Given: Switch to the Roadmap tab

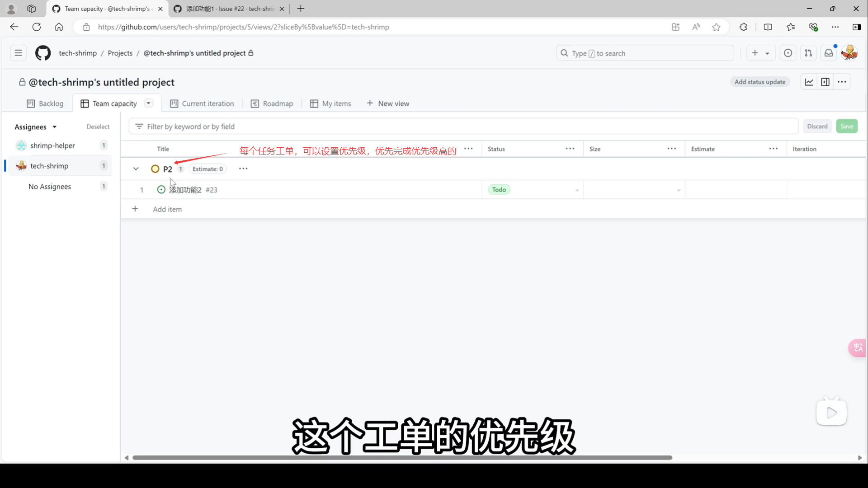Looking at the screenshot, I should click(x=272, y=103).
